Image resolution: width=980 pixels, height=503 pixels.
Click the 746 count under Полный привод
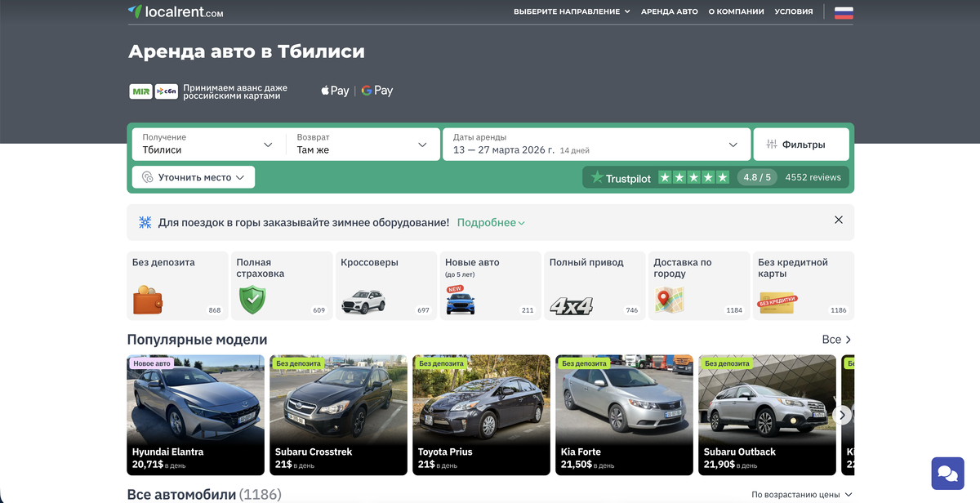(631, 310)
